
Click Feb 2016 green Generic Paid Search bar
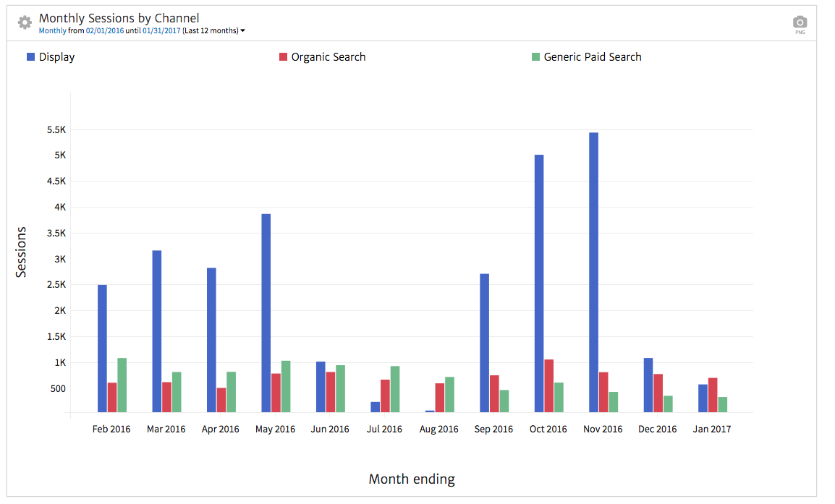pyautogui.click(x=122, y=385)
